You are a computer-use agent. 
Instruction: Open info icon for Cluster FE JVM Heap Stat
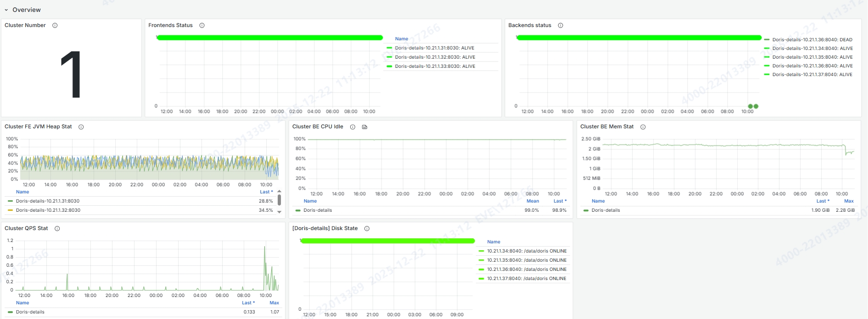pyautogui.click(x=81, y=127)
